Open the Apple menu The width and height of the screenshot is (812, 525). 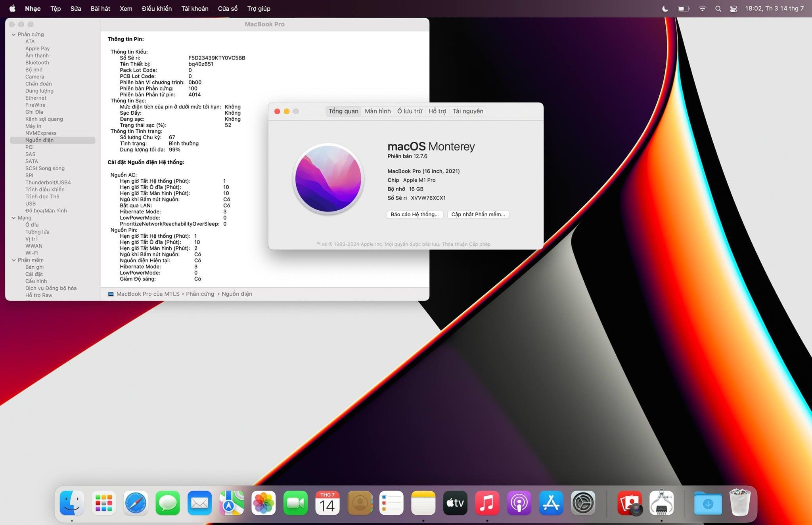tap(12, 8)
